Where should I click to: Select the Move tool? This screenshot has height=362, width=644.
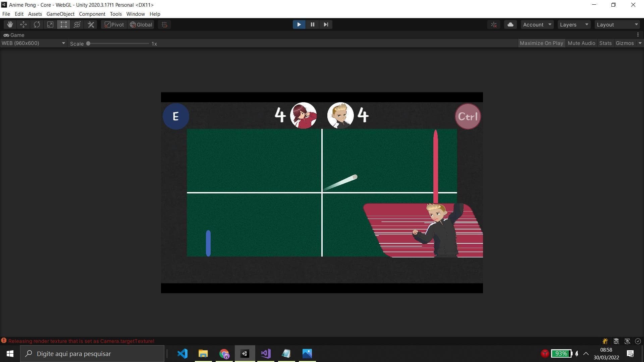tap(23, 24)
